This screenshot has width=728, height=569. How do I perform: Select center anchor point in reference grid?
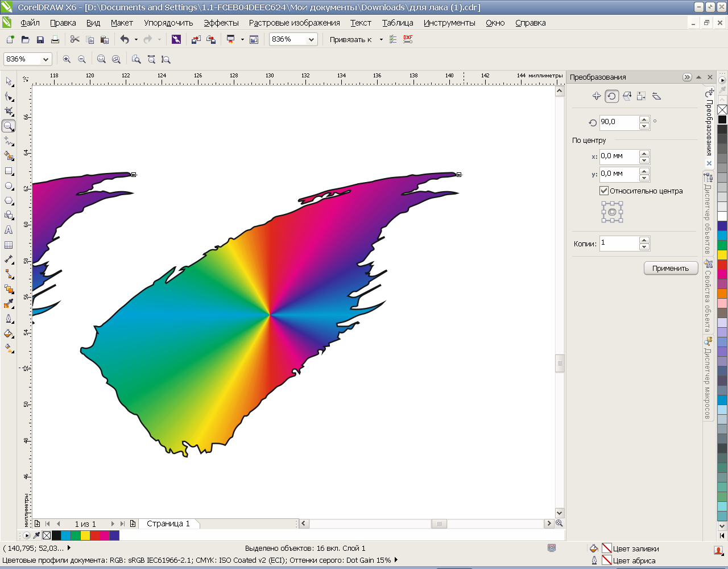pyautogui.click(x=613, y=212)
